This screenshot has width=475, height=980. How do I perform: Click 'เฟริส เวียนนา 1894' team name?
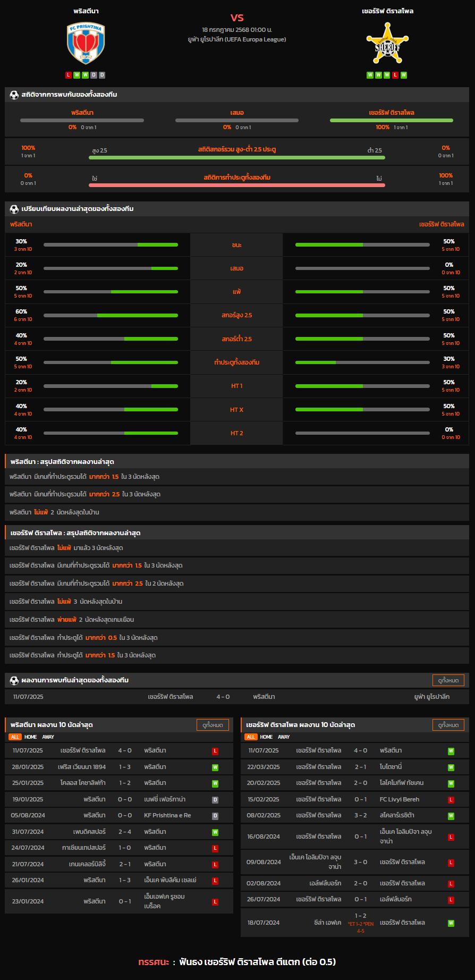(82, 767)
